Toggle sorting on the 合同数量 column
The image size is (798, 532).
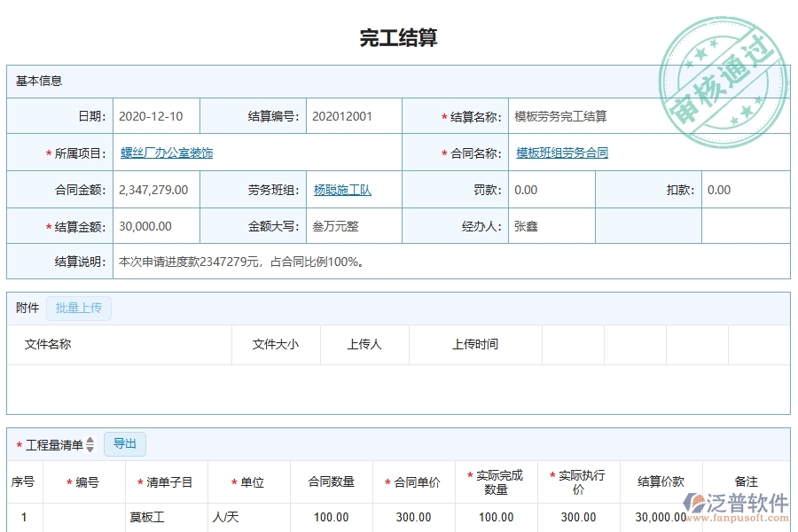tap(332, 481)
